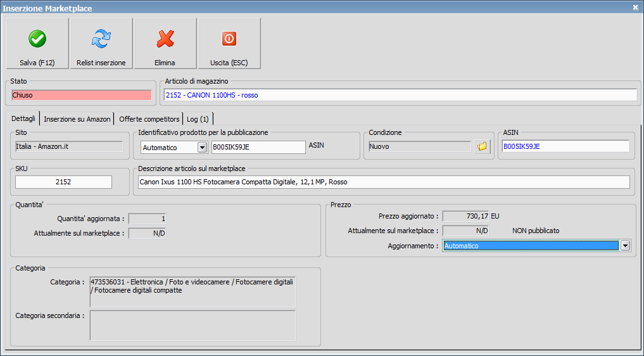The image size is (644, 356).
Task: Click the EU currency label
Action: (x=495, y=216)
